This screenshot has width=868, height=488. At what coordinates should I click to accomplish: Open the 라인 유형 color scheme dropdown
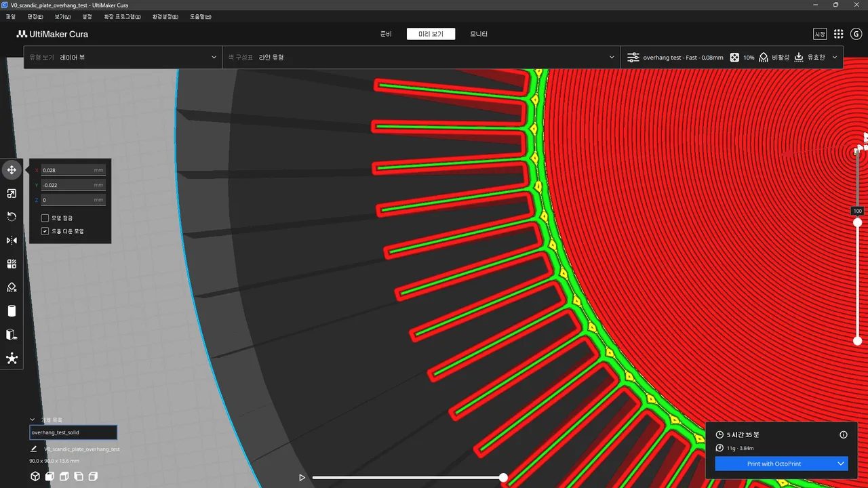point(421,58)
